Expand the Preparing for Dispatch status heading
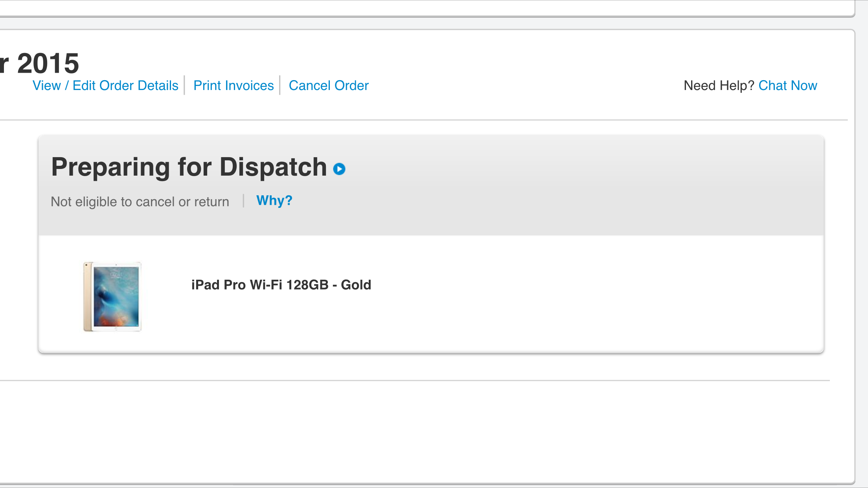Viewport: 868px width, 488px height. (189, 167)
